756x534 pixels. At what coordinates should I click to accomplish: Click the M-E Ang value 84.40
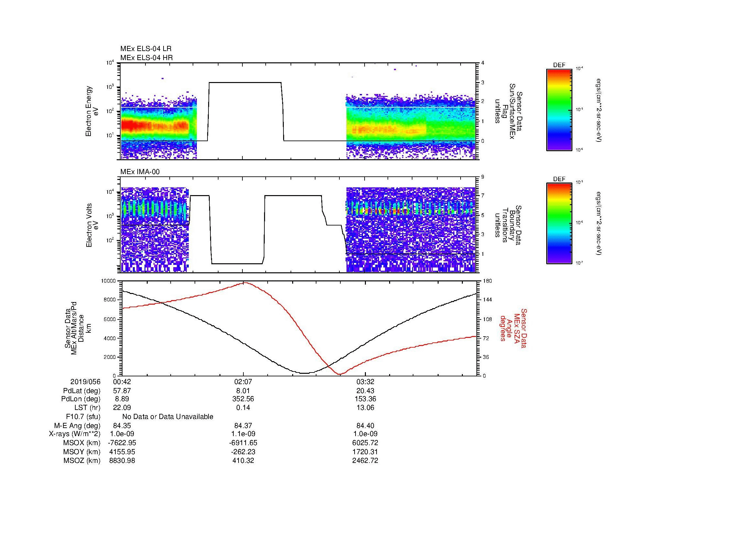(365, 426)
